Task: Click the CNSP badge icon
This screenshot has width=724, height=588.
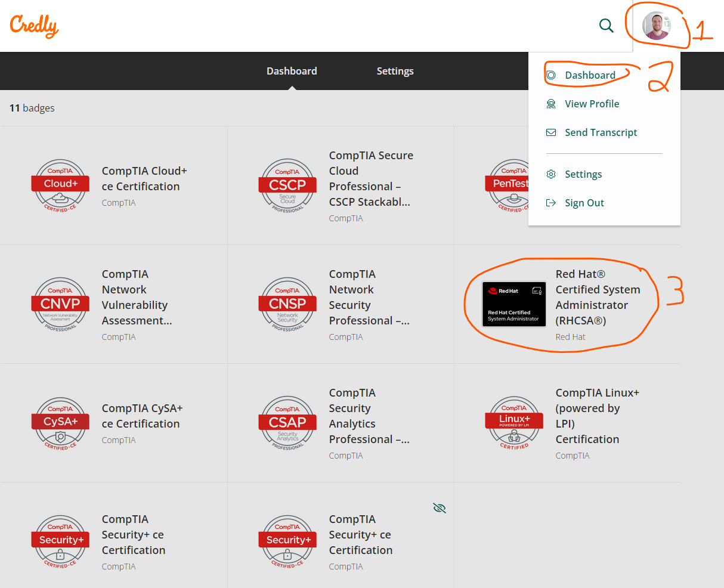Action: pyautogui.click(x=287, y=305)
